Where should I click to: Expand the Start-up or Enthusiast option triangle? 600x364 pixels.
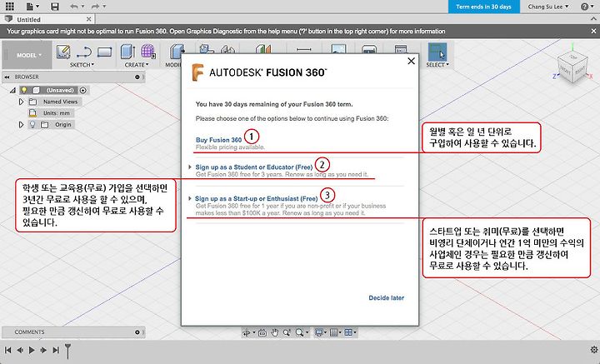[x=190, y=198]
